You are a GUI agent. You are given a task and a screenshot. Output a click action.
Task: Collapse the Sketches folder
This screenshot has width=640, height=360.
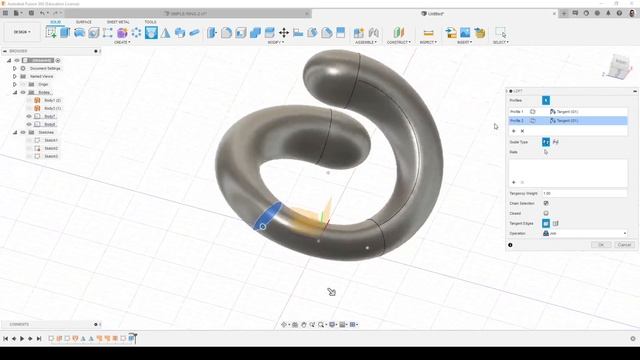click(x=15, y=132)
